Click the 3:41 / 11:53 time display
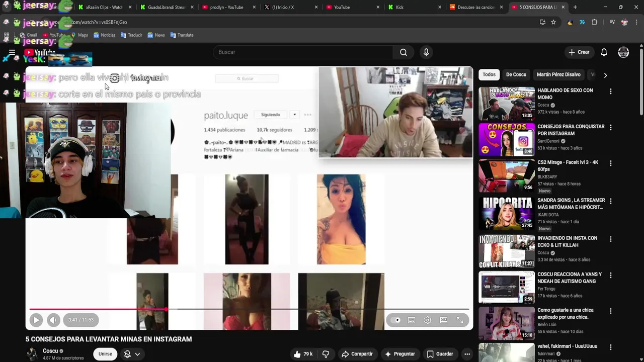 tap(80, 320)
